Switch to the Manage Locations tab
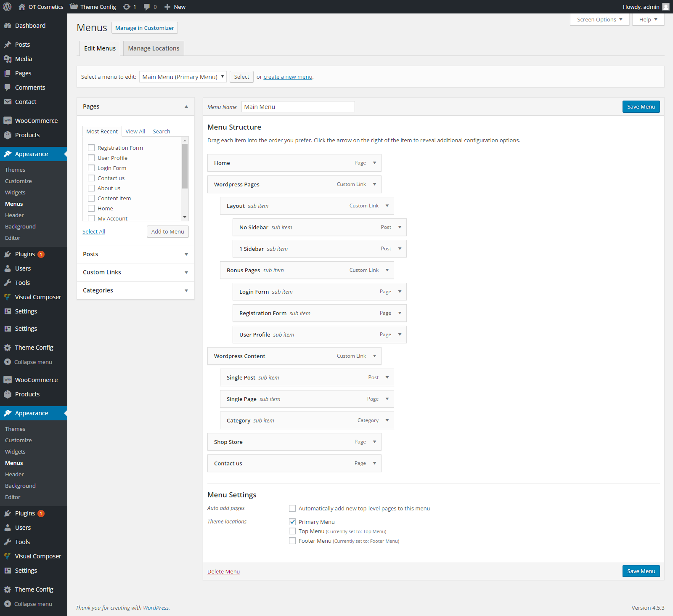Viewport: 673px width, 616px height. click(x=154, y=48)
